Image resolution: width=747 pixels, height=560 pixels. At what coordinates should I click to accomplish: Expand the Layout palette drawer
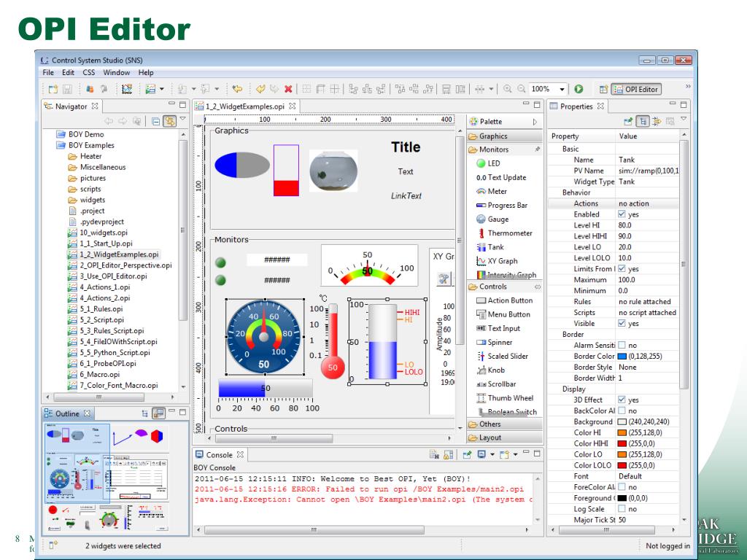[505, 437]
